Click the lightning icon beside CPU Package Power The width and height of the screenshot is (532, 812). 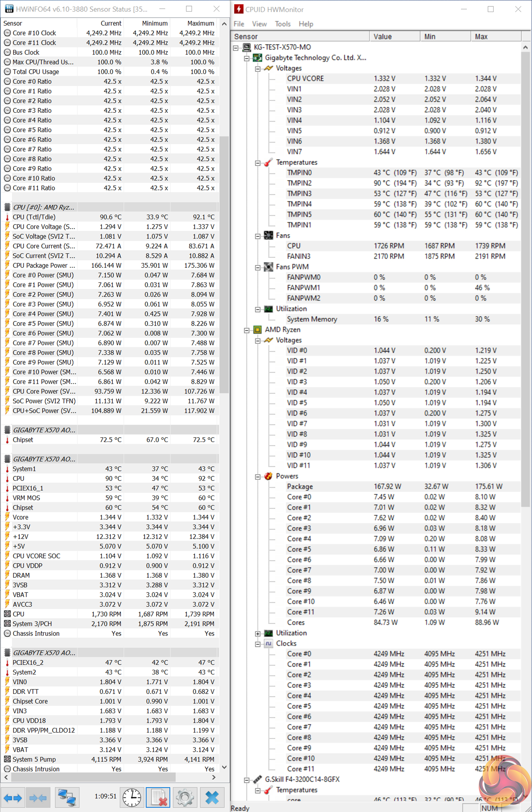7,265
